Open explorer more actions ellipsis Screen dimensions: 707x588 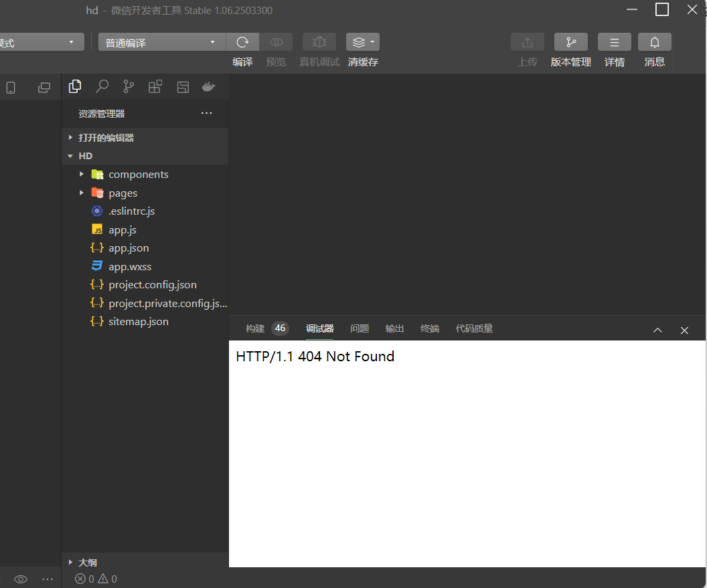pos(206,113)
